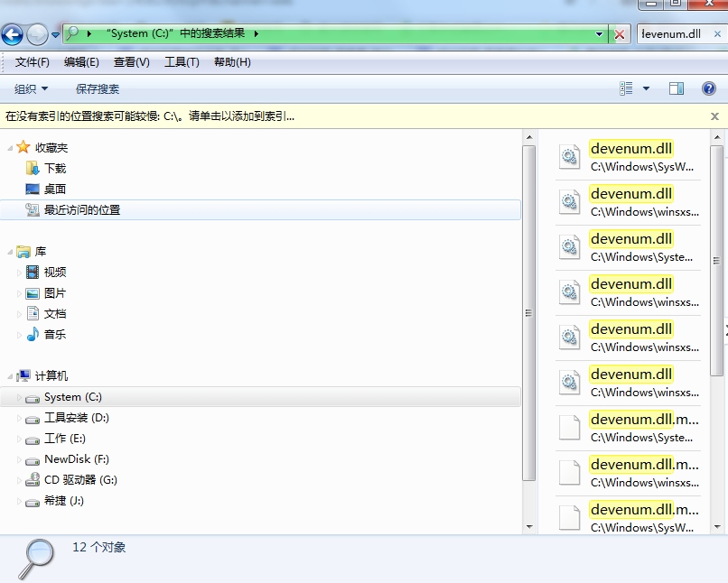The width and height of the screenshot is (728, 583).
Task: Open recent pages dropdown beside Forward arrow
Action: click(x=55, y=35)
